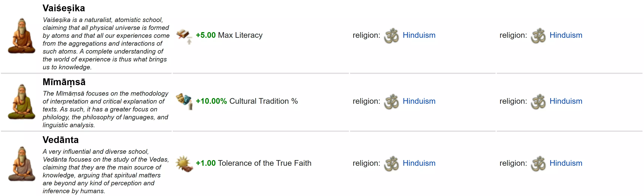The width and height of the screenshot is (644, 196).
Task: Click the first Om symbol in the Vedānta row
Action: pyautogui.click(x=391, y=163)
